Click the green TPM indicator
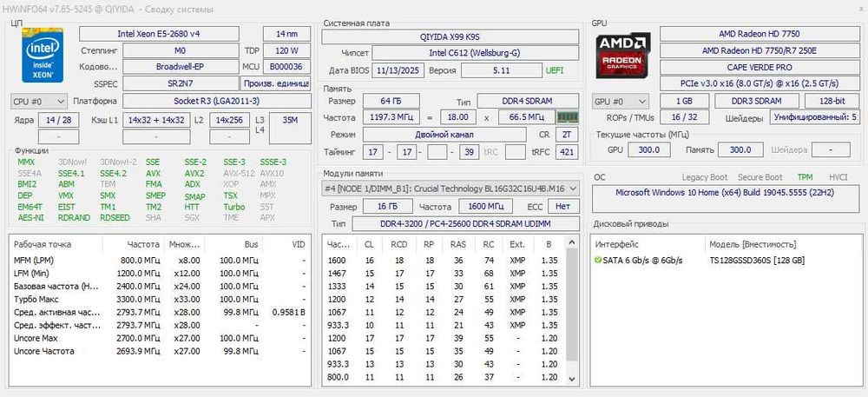 805,177
